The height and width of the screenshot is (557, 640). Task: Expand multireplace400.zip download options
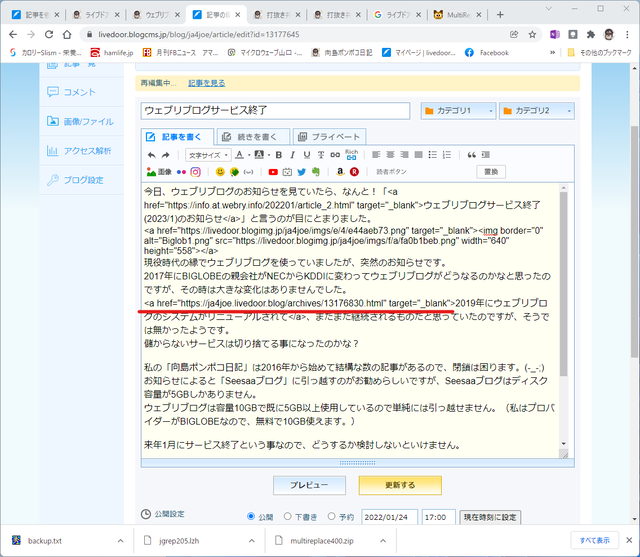(x=383, y=541)
